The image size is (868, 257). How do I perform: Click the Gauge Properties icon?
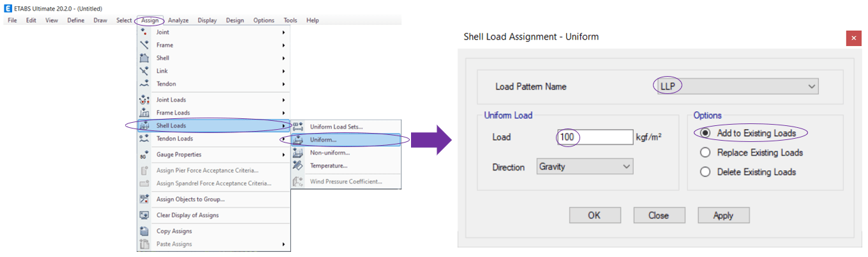click(x=144, y=155)
